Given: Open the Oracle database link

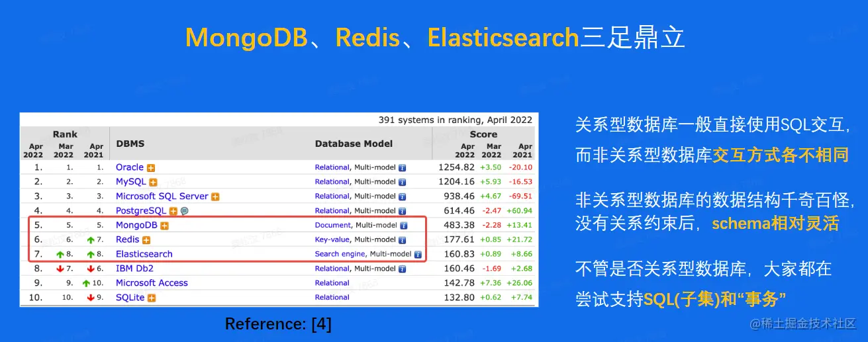Looking at the screenshot, I should pyautogui.click(x=130, y=167).
